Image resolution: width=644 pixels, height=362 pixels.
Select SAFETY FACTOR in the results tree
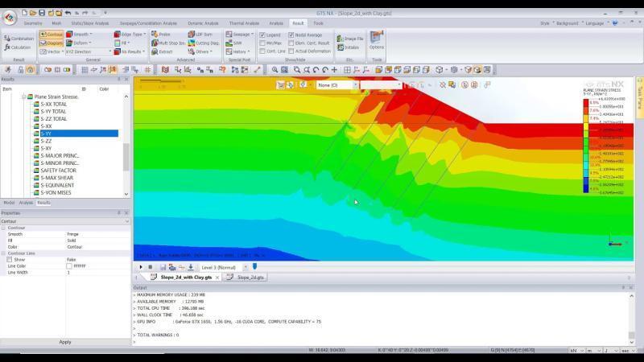58,171
